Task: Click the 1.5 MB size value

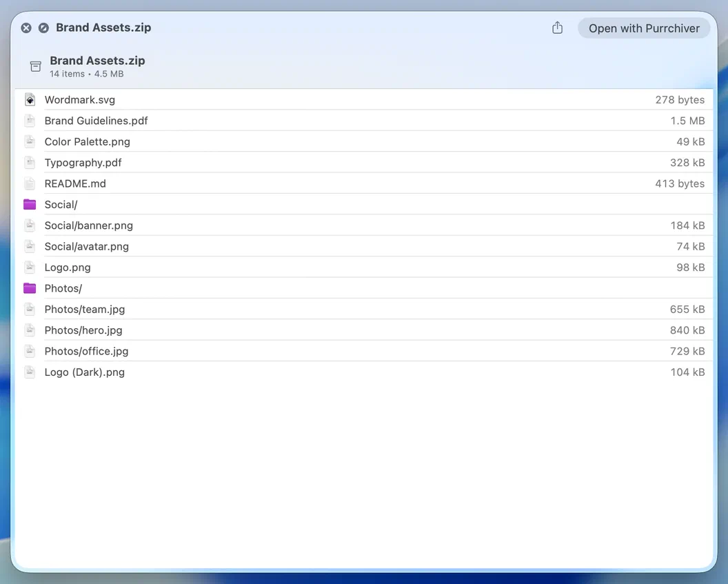Action: coord(687,121)
